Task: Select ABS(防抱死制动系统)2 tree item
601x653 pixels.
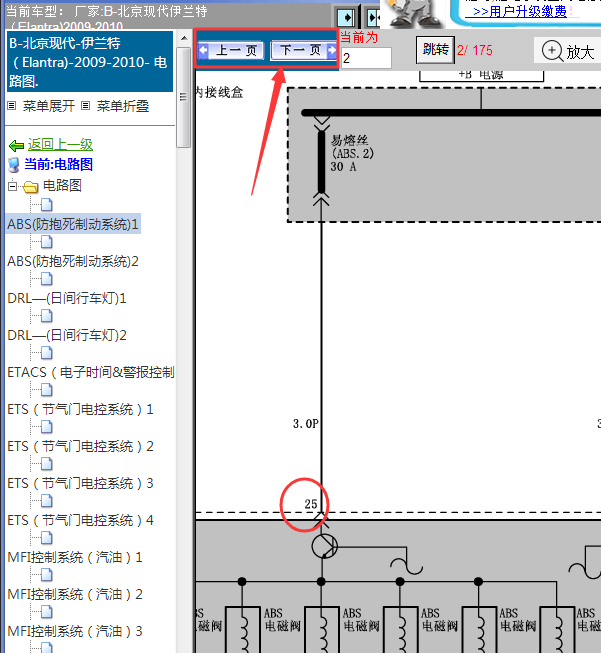Action: point(73,262)
